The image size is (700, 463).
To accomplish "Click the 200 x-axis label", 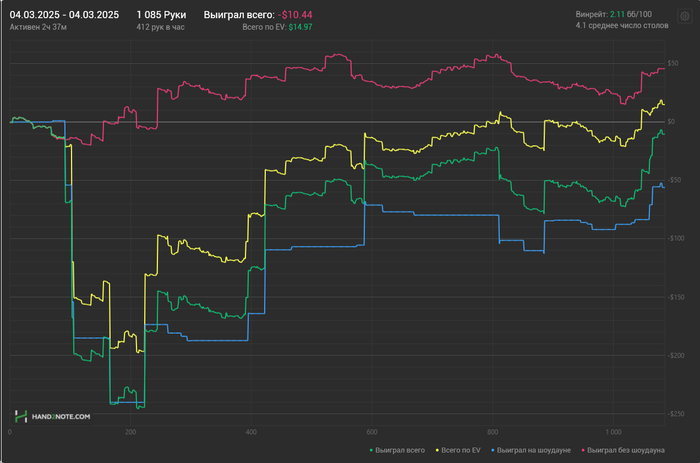I will (130, 432).
